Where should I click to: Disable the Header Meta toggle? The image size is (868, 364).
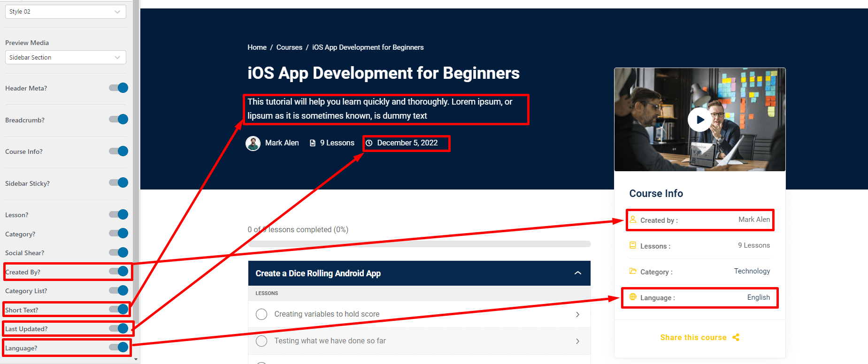(x=119, y=88)
